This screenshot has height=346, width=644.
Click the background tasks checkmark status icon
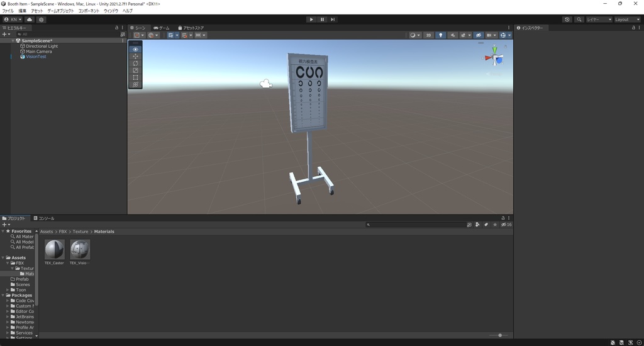click(639, 343)
